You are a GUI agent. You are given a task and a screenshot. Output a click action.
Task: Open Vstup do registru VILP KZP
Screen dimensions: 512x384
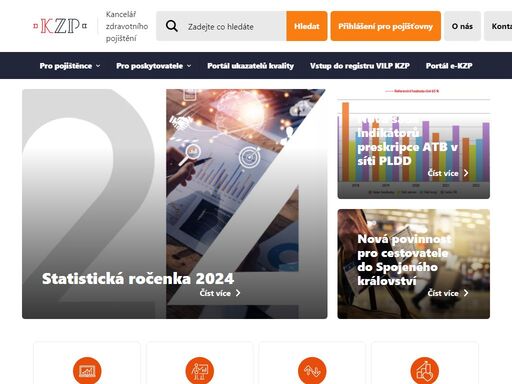tap(360, 66)
